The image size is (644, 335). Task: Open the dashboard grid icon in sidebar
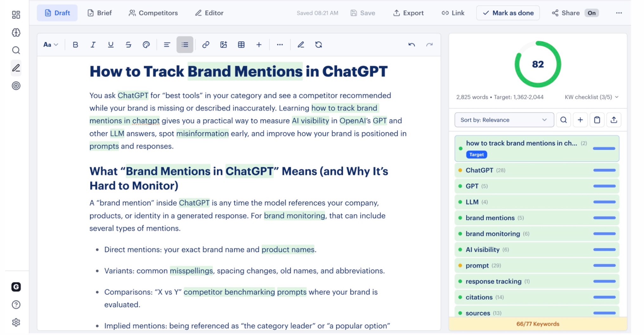(16, 15)
